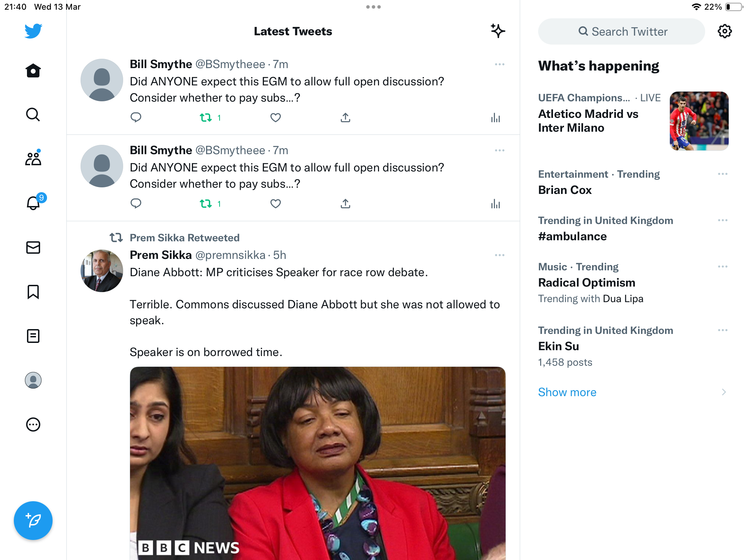Open more options for Brian Cox trend

722,174
